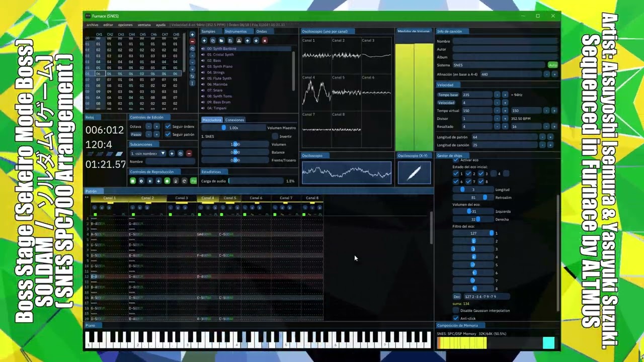This screenshot has height=362, width=644.
Task: Move instrument down in list
Action: [x=256, y=40]
